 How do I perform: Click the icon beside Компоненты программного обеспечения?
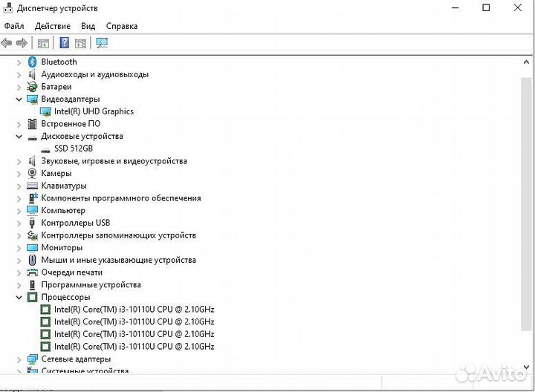33,198
